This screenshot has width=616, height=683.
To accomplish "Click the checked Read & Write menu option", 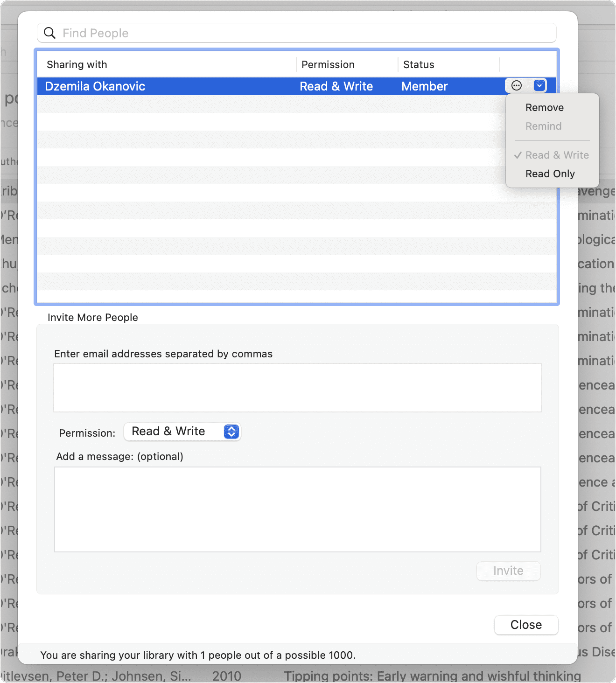I will point(557,155).
